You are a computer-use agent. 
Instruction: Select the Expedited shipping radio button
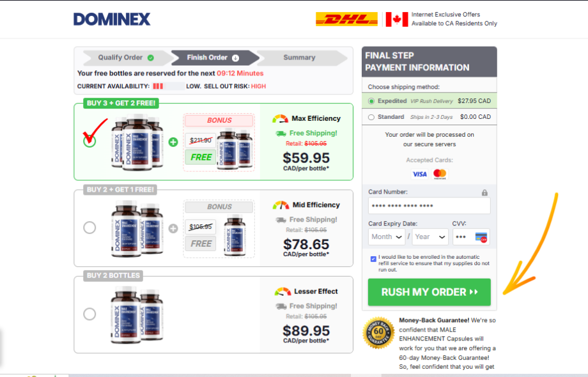(371, 101)
